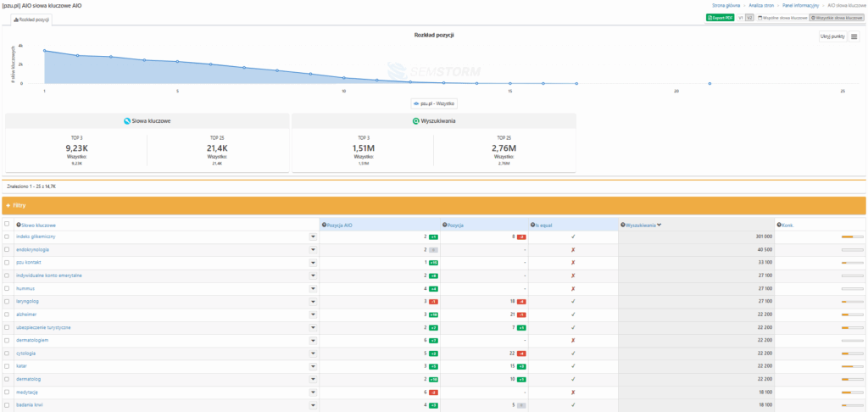Switch to V1 view
This screenshot has height=412, width=868.
[741, 18]
